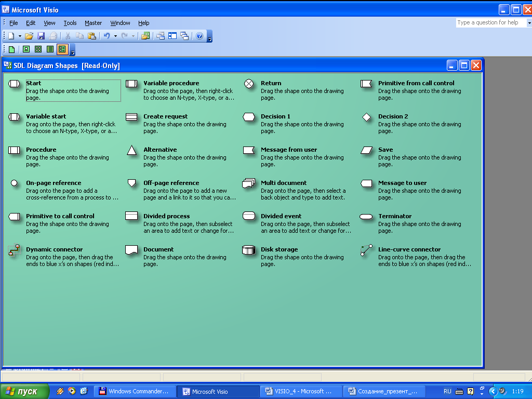Switch to Windows Commander taskbar button
The width and height of the screenshot is (532, 399).
(x=135, y=391)
